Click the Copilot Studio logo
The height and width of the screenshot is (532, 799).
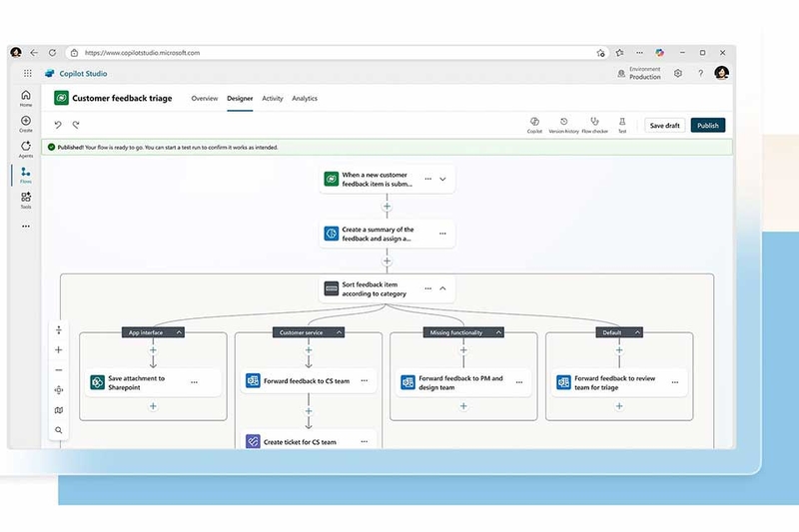49,73
